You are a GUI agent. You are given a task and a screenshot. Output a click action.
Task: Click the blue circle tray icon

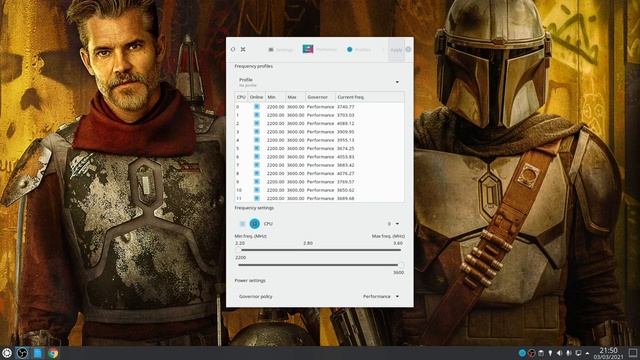coord(522,353)
